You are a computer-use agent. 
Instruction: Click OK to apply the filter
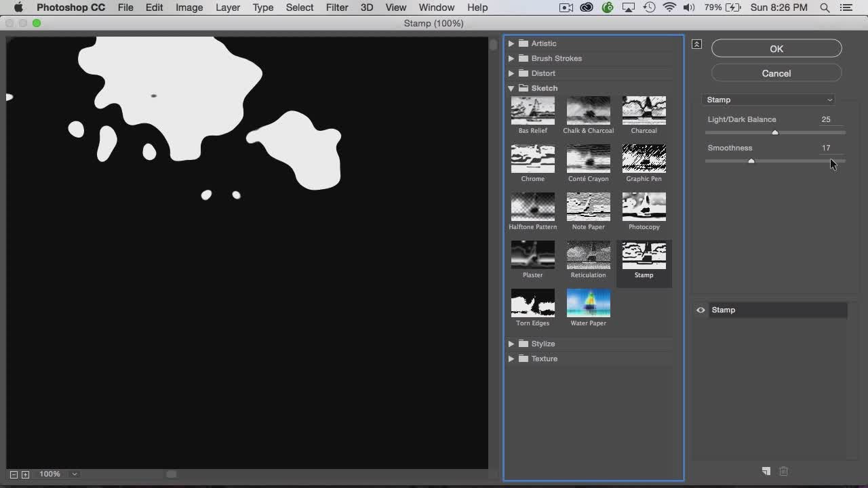click(x=776, y=49)
